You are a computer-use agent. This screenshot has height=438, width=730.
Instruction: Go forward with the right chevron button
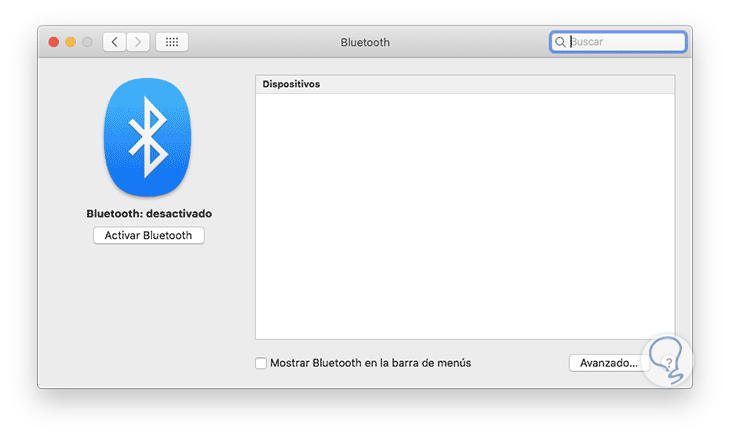point(138,42)
